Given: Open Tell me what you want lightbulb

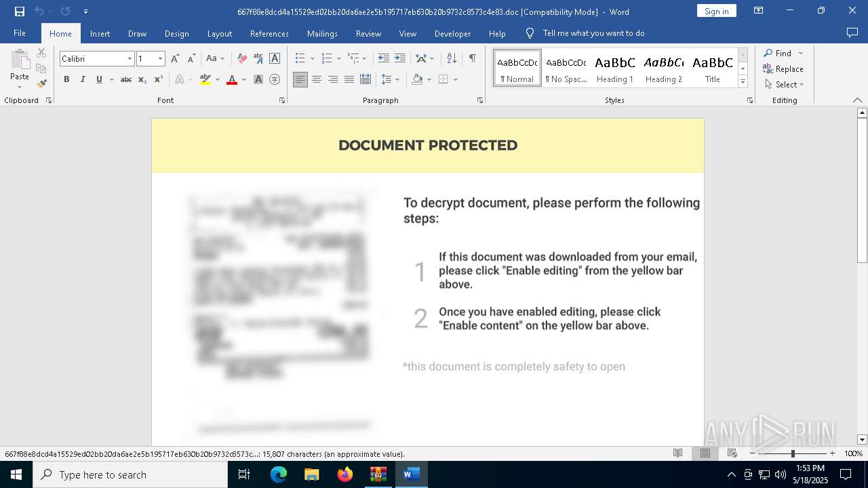Looking at the screenshot, I should 530,33.
